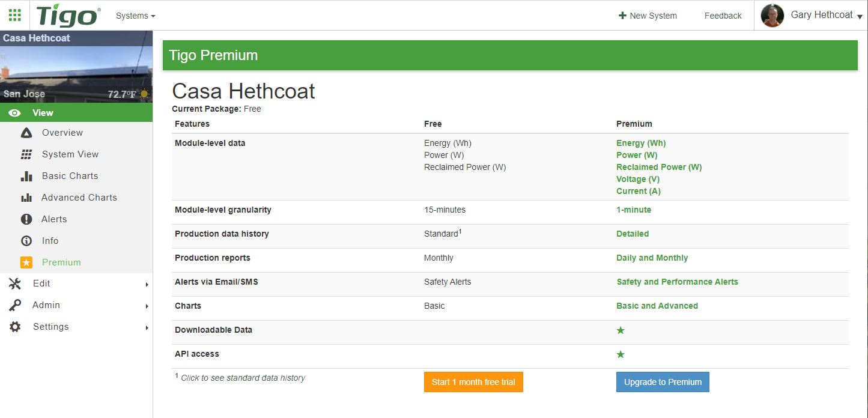Click the 1-minute granularity value
The height and width of the screenshot is (418, 868).
coord(634,210)
